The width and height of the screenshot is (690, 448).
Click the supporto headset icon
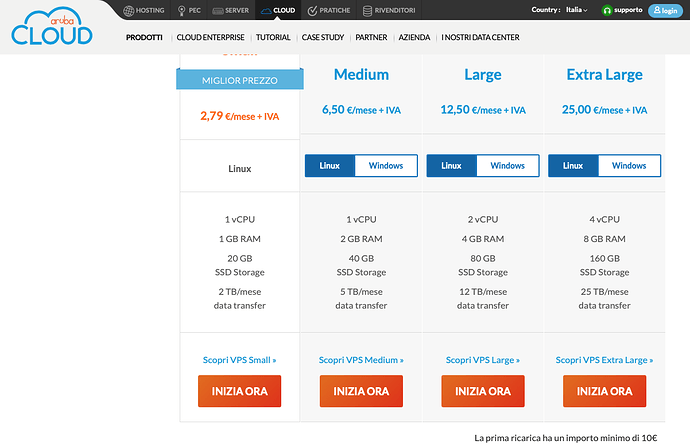(x=607, y=10)
